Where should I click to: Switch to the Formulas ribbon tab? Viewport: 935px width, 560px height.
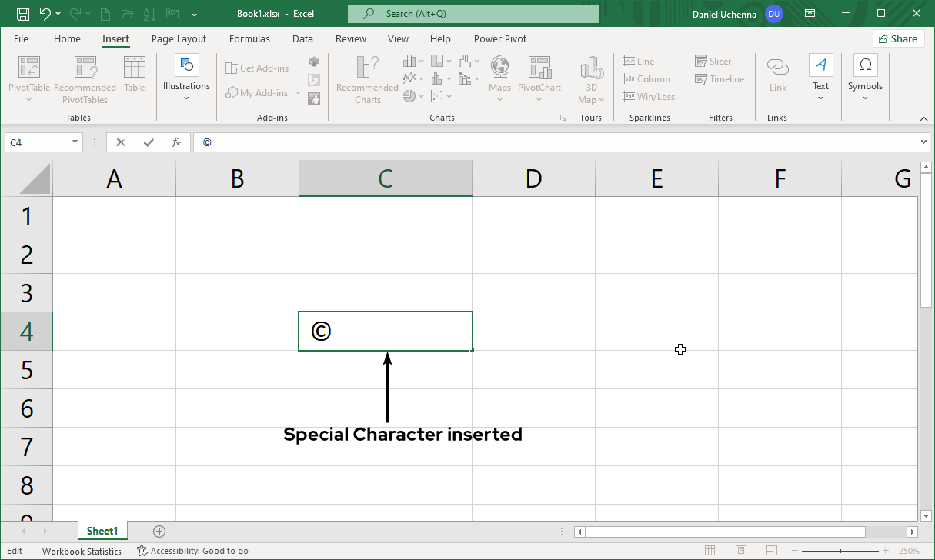click(249, 38)
